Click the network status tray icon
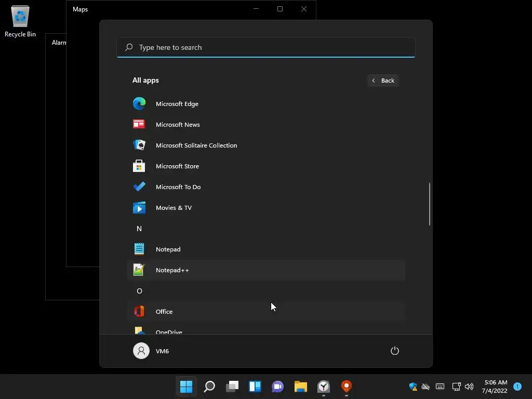The height and width of the screenshot is (399, 532). 456,387
